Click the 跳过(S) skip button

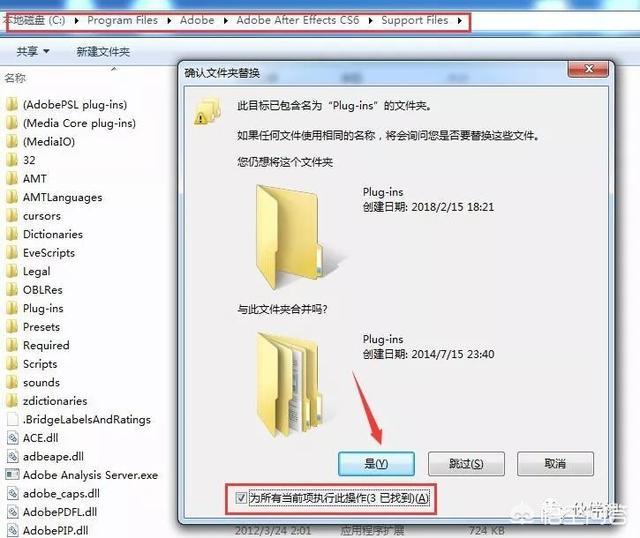click(466, 464)
